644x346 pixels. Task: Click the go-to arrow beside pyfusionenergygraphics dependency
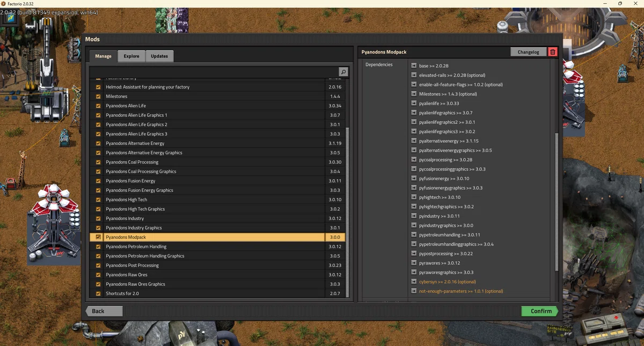pos(414,188)
